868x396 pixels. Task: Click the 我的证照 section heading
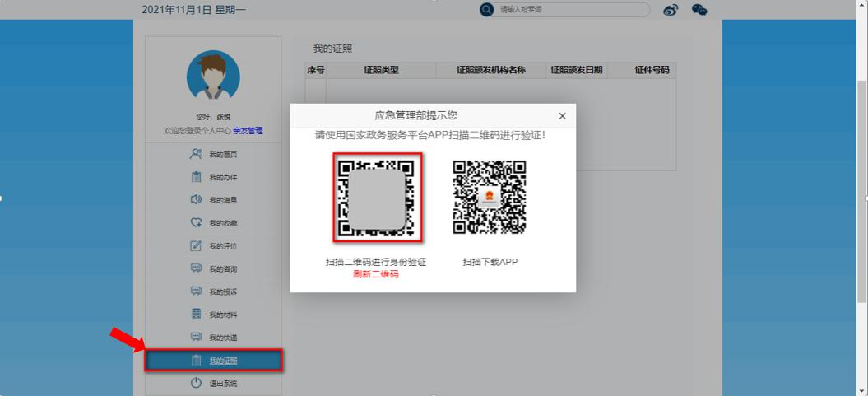coord(332,49)
